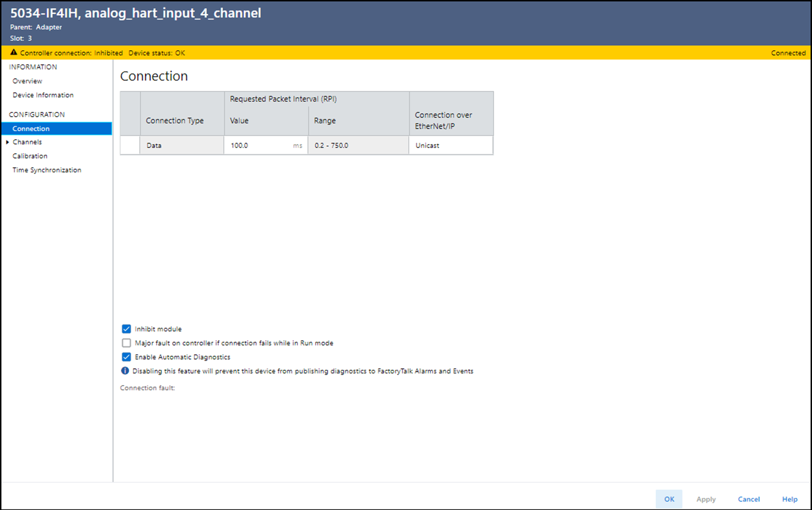Click the Apply button
Viewport: 812px width, 510px height.
click(x=706, y=499)
